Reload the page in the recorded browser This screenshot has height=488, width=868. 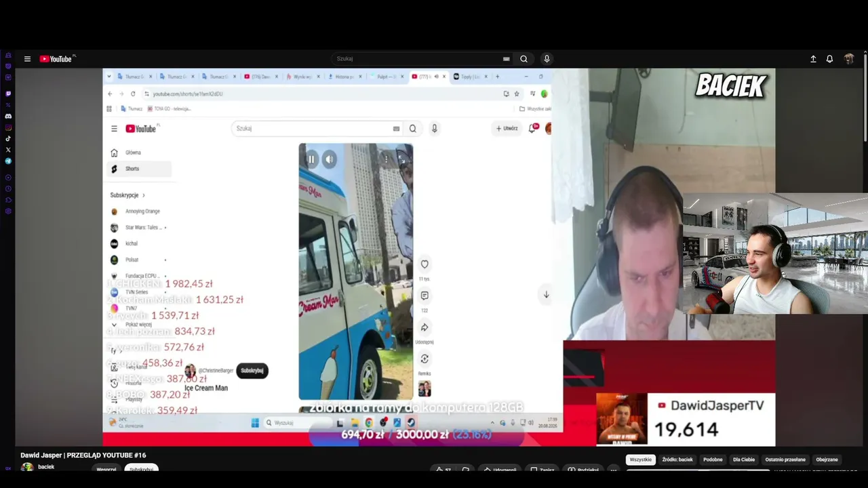pos(133,94)
